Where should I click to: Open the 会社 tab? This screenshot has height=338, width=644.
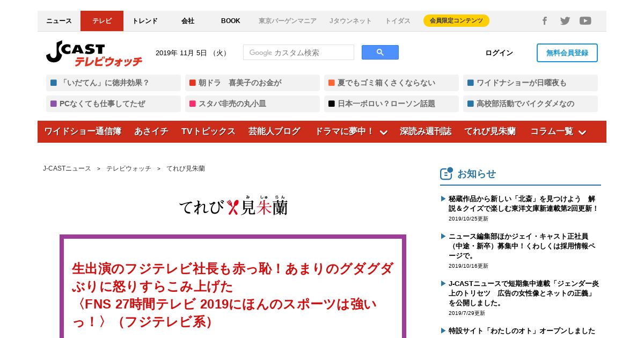click(x=188, y=21)
